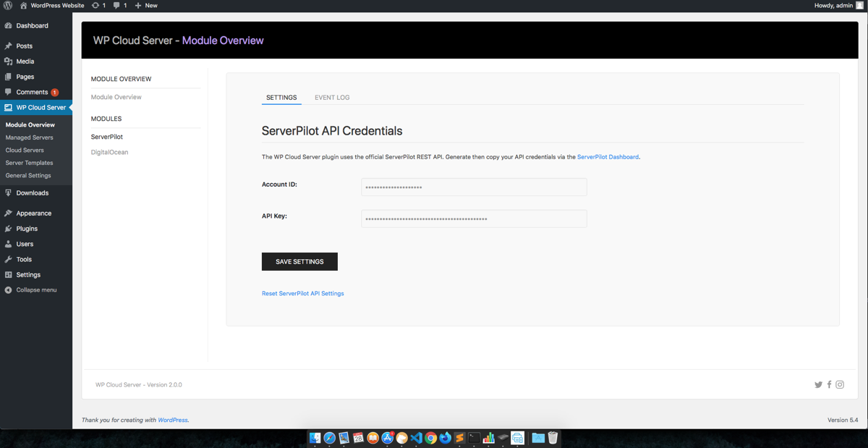Open Visual Studio Code from dock
This screenshot has height=448, width=868.
[416, 438]
